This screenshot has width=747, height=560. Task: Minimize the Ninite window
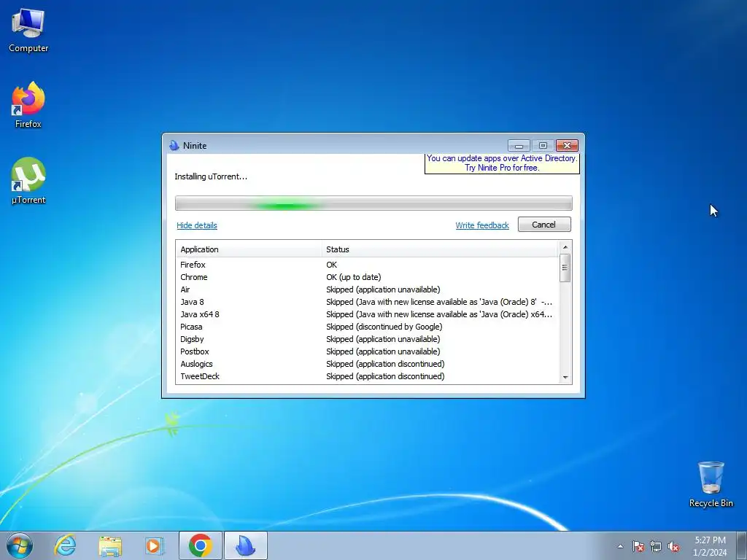[x=519, y=145]
